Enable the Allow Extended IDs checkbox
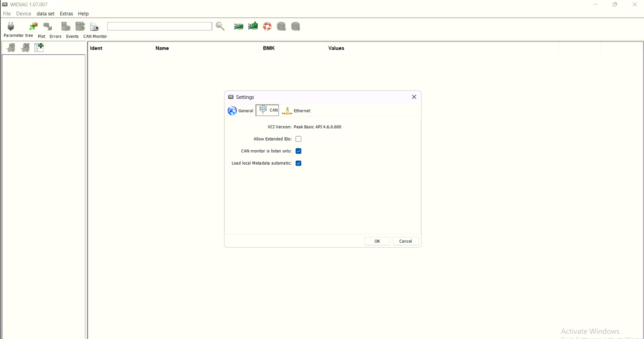Viewport: 644px width, 339px height. 298,139
